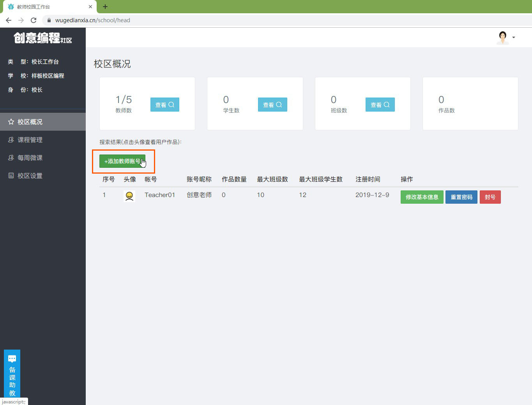Image resolution: width=532 pixels, height=405 pixels.
Task: Click the 最大班级数 column header
Action: click(x=272, y=179)
